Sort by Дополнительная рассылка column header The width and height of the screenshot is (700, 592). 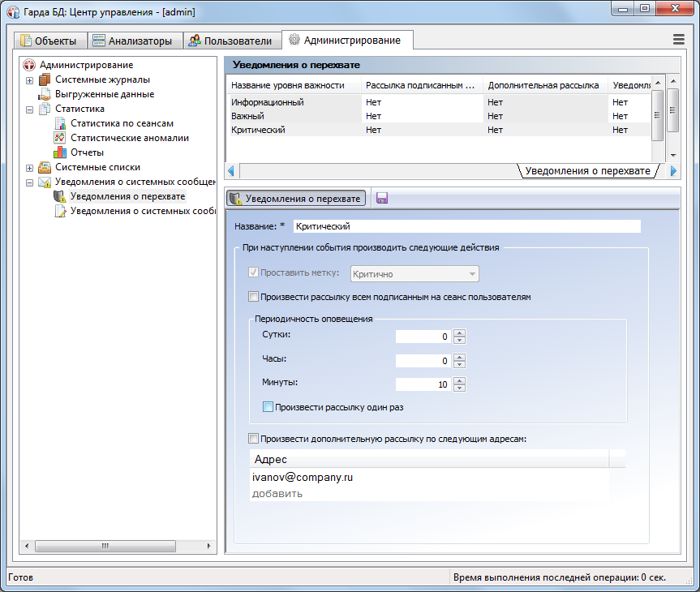point(544,85)
